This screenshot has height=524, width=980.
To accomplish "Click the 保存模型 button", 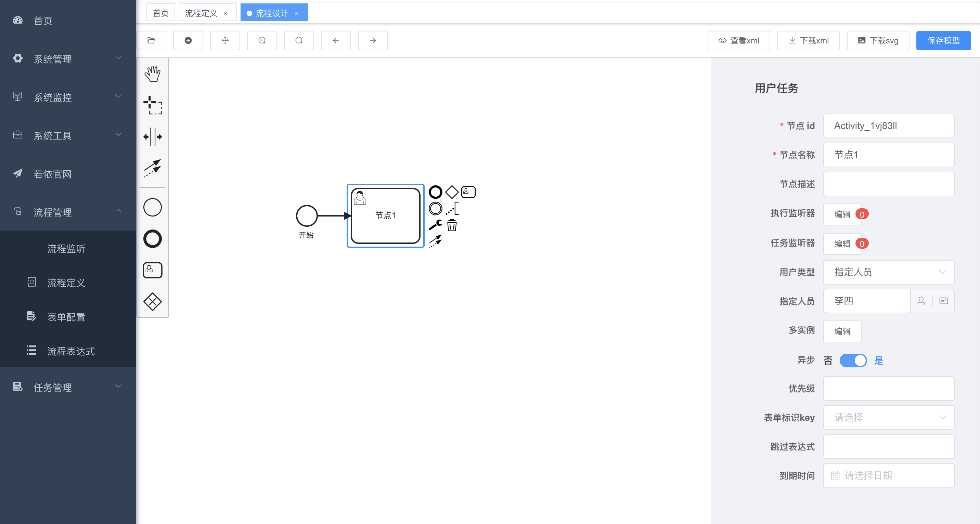I will (943, 41).
